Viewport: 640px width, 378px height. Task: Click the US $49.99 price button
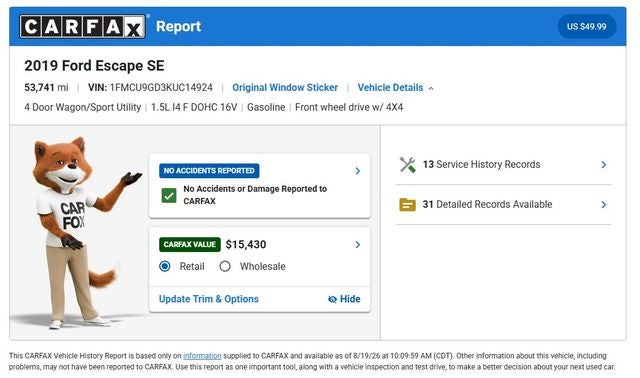coord(587,27)
